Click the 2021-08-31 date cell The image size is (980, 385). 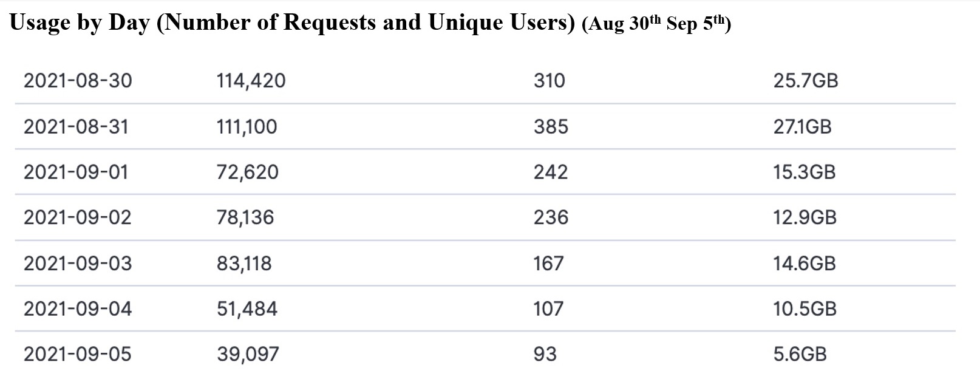[76, 126]
